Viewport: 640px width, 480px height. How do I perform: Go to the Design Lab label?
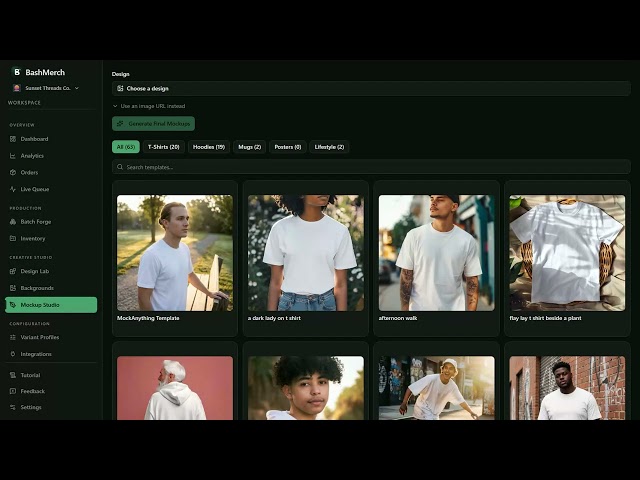point(35,271)
